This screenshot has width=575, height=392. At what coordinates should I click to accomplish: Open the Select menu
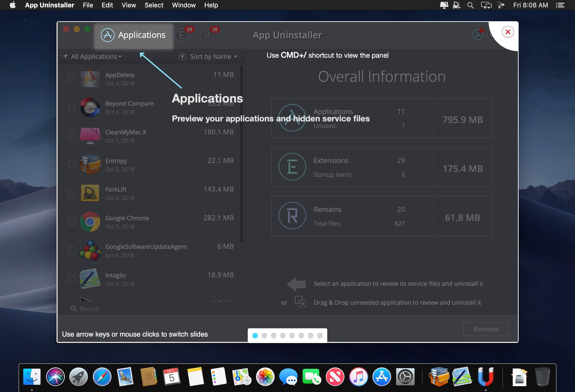pyautogui.click(x=154, y=5)
